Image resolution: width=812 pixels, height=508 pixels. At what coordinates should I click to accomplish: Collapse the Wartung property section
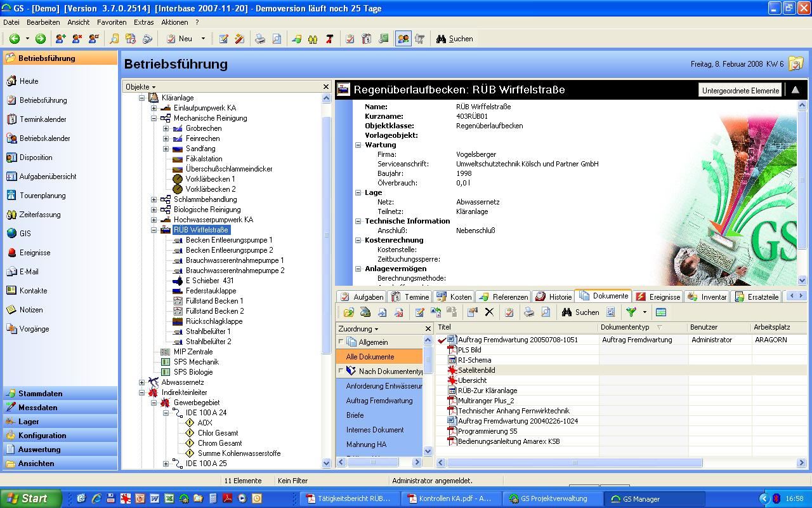tap(358, 145)
